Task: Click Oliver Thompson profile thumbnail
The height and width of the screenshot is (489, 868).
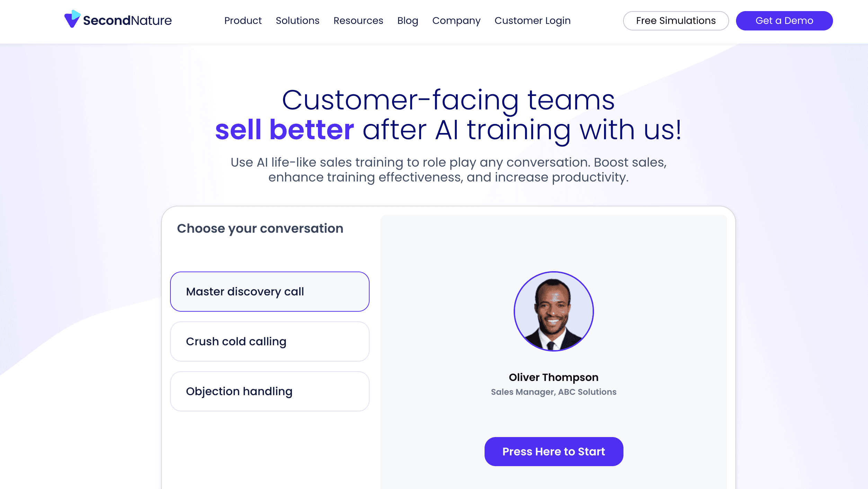Action: (553, 311)
